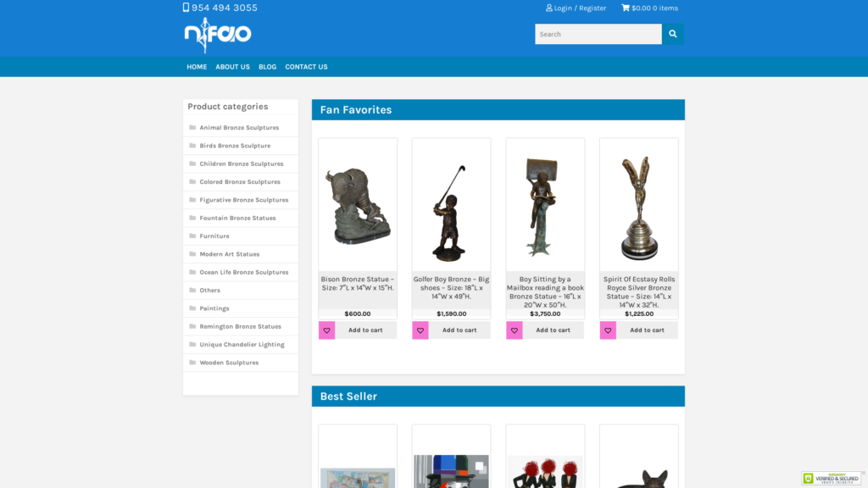Click folder icon beside Unique Chandelier Lighting
Screen dimensions: 868x488
click(x=192, y=344)
